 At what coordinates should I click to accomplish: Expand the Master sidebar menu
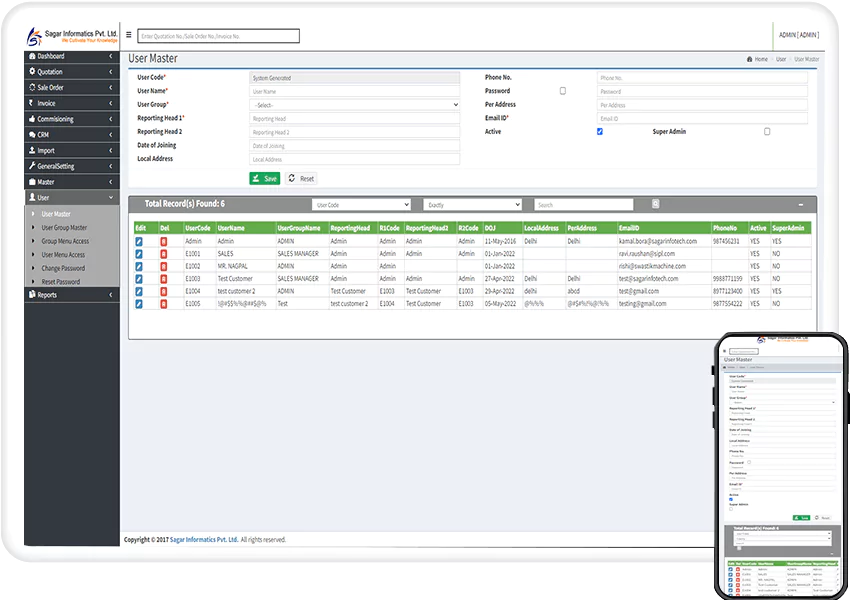72,182
